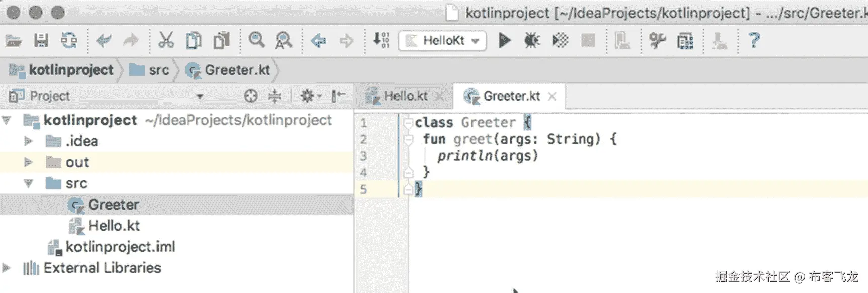Open Replace with the magnifier A icon
868x293 pixels.
tap(284, 40)
